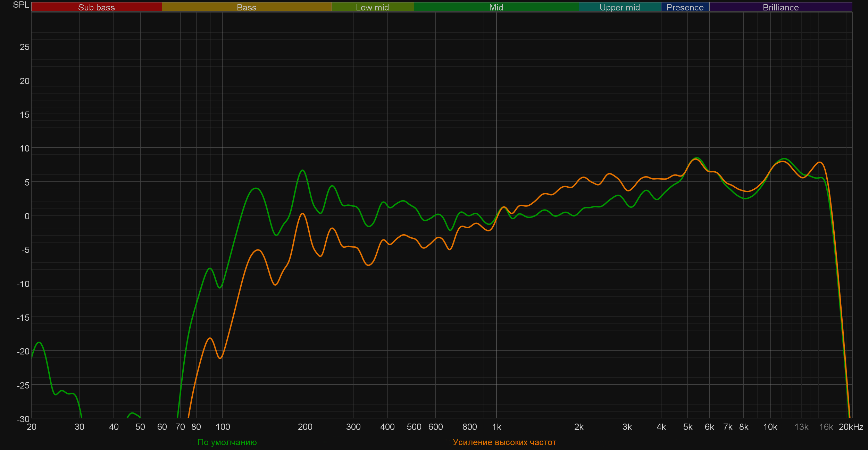Click orange curve peak near 200 Hz
The width and height of the screenshot is (868, 450).
(302, 214)
